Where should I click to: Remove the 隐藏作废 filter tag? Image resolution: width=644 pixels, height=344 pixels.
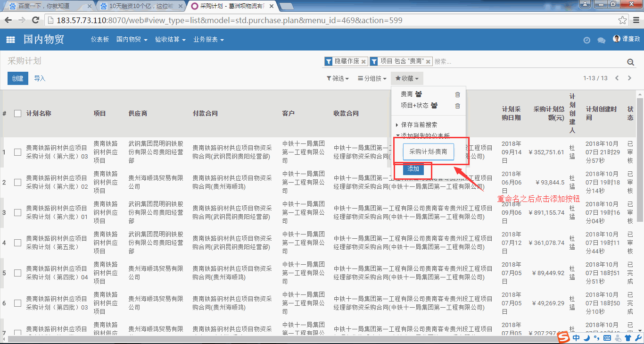[x=363, y=62]
